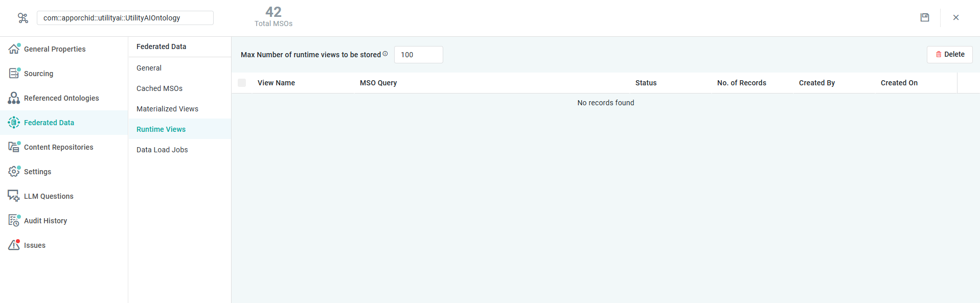Viewport: 980px width, 303px height.
Task: Click the Audit History icon
Action: coord(14,221)
